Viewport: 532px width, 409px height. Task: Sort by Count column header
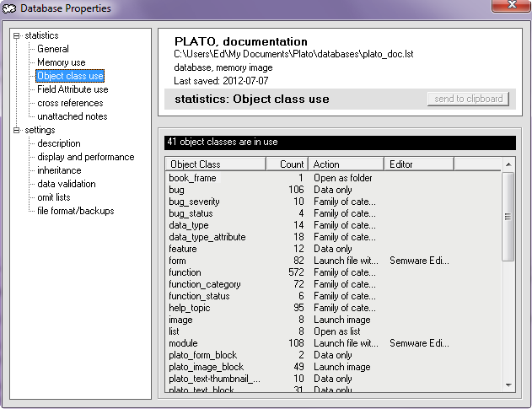tap(287, 164)
